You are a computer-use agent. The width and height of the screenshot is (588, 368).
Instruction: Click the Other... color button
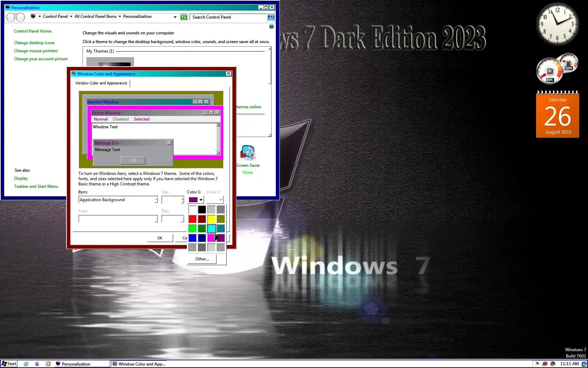pyautogui.click(x=202, y=259)
